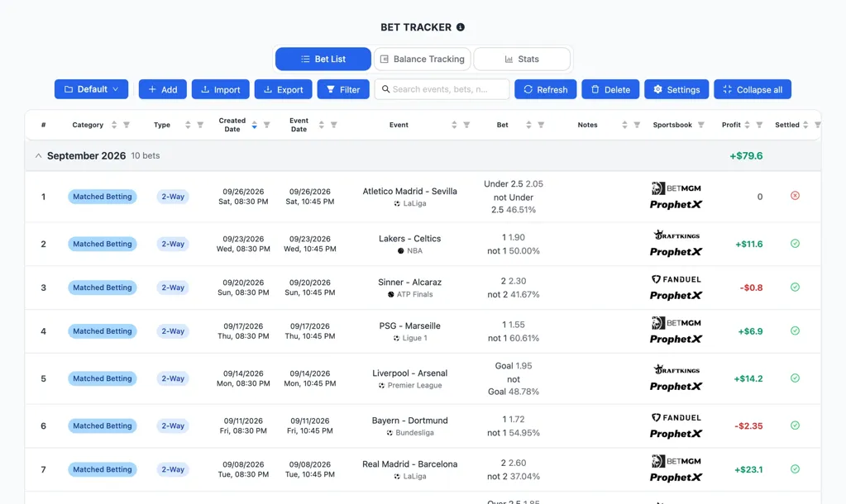Click the Refresh button
The width and height of the screenshot is (846, 504).
pyautogui.click(x=546, y=89)
